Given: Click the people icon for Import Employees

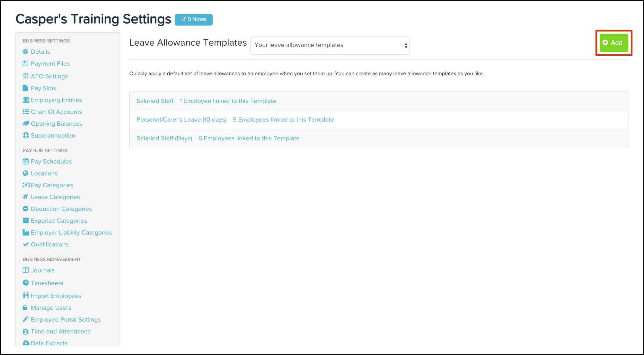Looking at the screenshot, I should click(26, 295).
